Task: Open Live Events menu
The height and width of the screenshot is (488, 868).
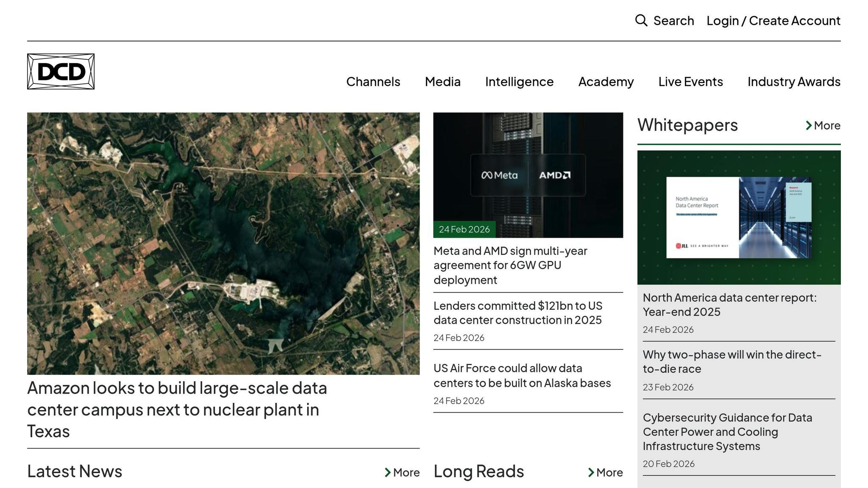Action: click(690, 81)
